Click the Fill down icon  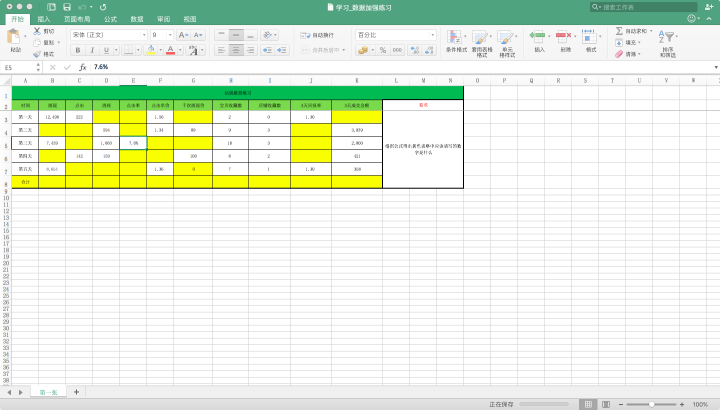(619, 42)
